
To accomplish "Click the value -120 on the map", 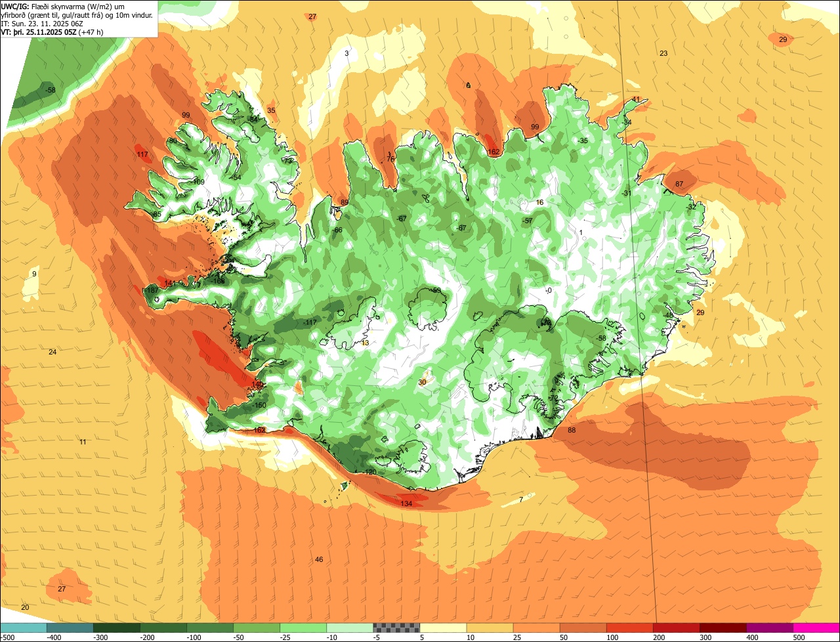I will [369, 472].
